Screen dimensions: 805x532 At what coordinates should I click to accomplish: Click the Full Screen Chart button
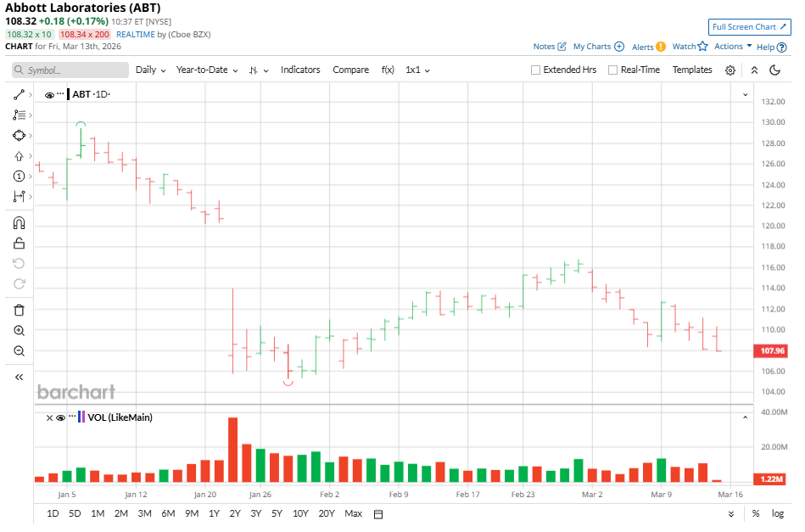tap(749, 27)
